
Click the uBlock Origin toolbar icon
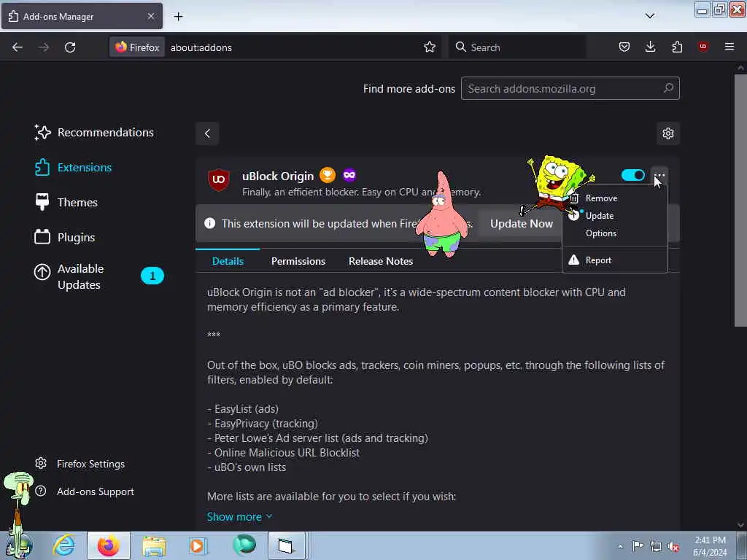[x=703, y=47]
